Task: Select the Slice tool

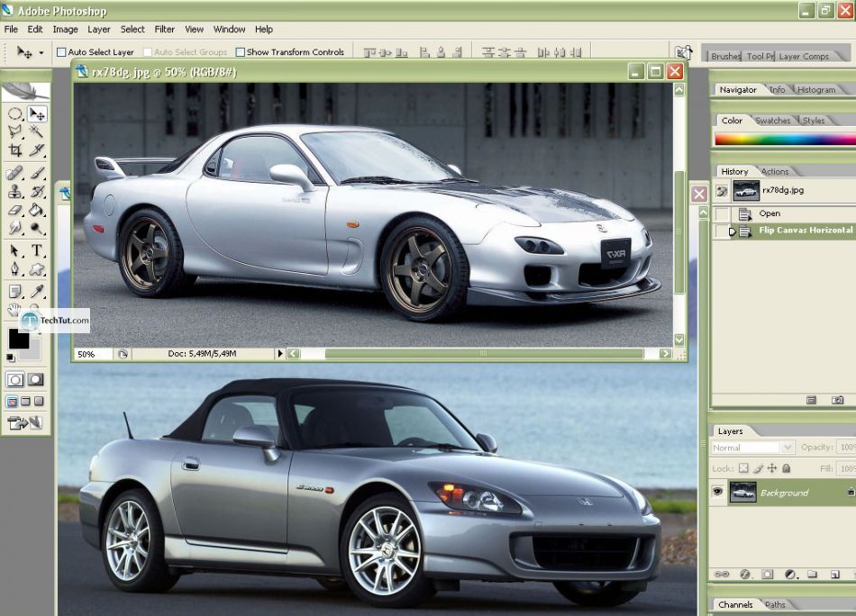Action: [37, 149]
